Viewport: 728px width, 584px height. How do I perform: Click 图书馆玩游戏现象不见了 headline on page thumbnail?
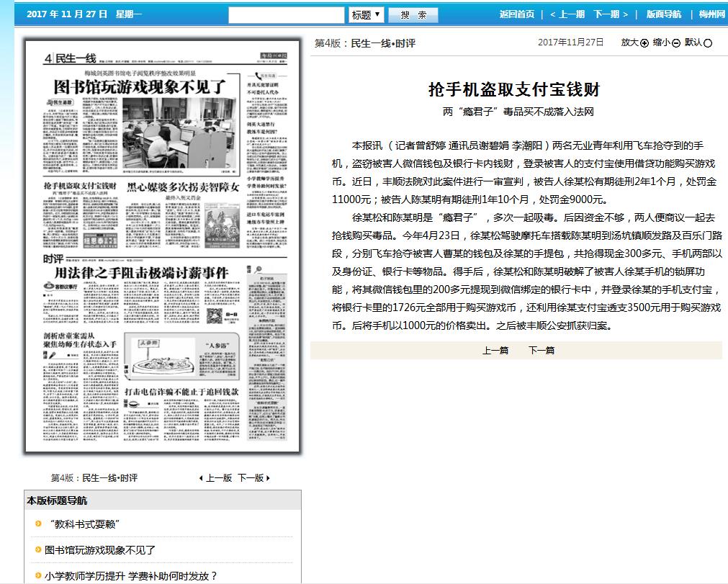tap(140, 88)
